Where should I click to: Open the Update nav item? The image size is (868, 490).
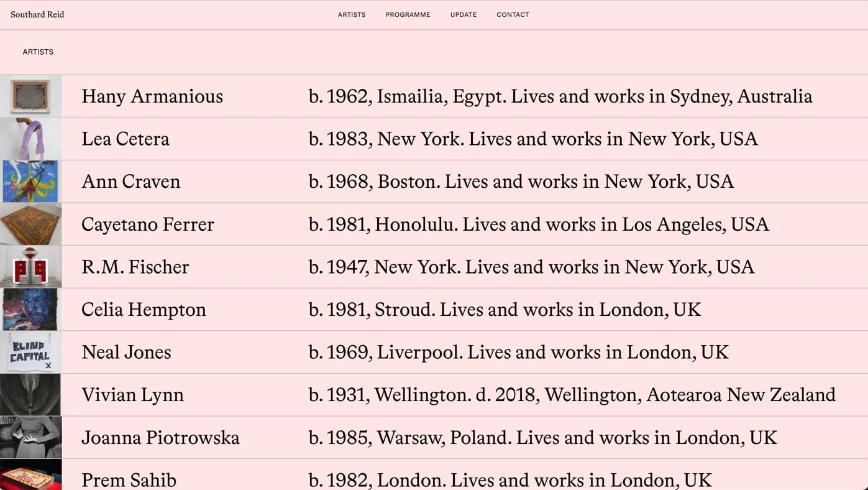pos(464,15)
